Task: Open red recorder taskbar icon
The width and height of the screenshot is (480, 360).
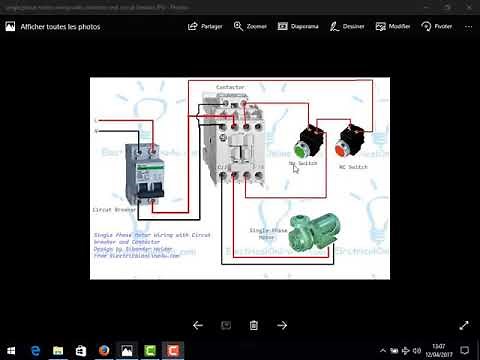Action: [x=173, y=351]
